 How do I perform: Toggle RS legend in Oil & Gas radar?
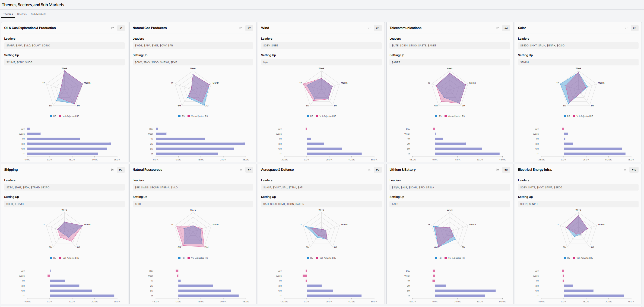pos(53,116)
